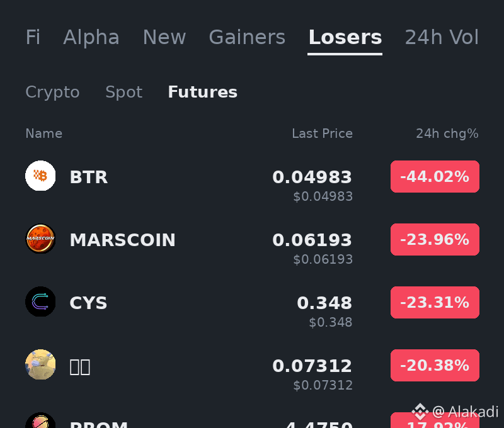Image resolution: width=504 pixels, height=428 pixels.
Task: Switch to the Alpha tab
Action: tap(91, 37)
